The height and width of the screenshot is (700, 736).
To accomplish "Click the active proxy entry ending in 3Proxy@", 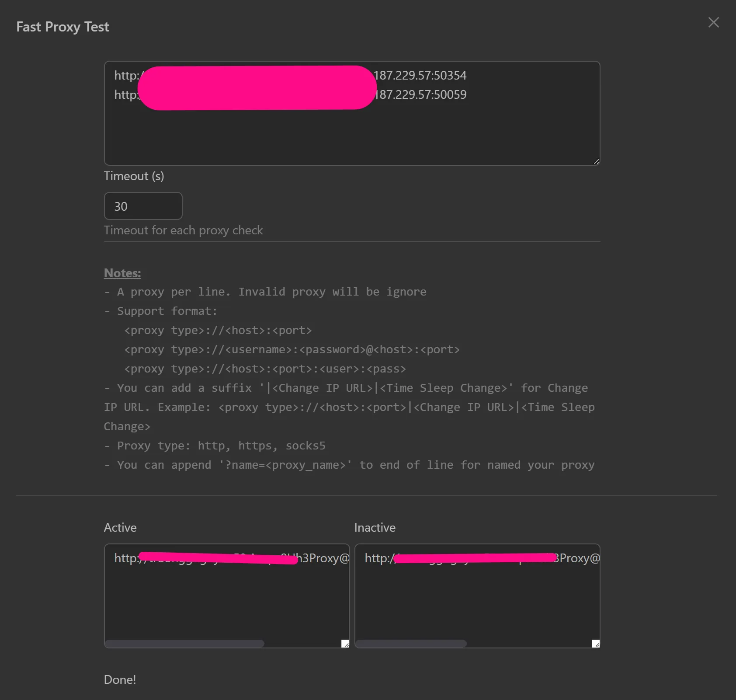I will pyautogui.click(x=231, y=558).
